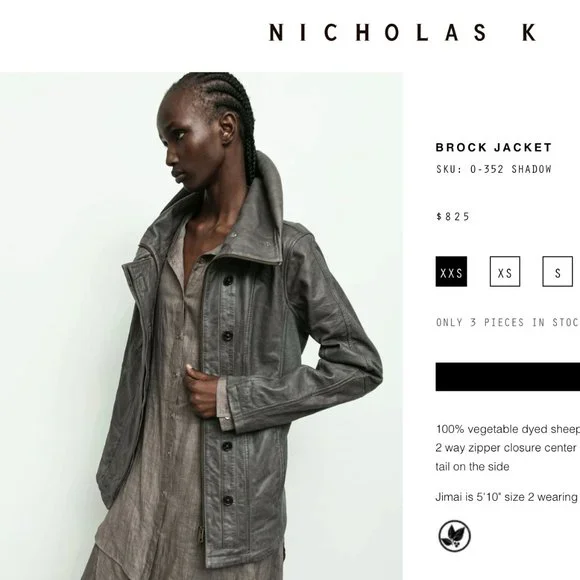580x580 pixels.
Task: Click the Jimai model sizing note
Action: tap(506, 497)
